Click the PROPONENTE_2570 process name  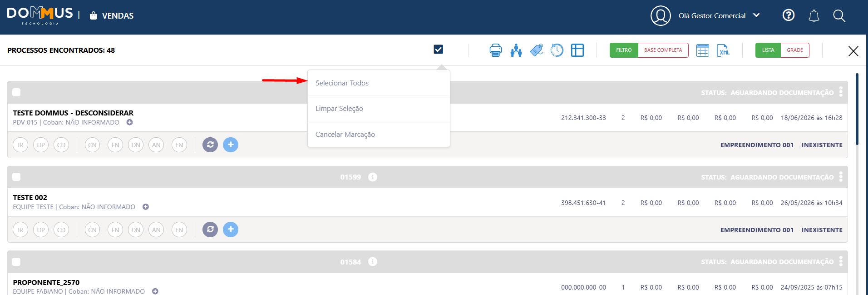[46, 282]
